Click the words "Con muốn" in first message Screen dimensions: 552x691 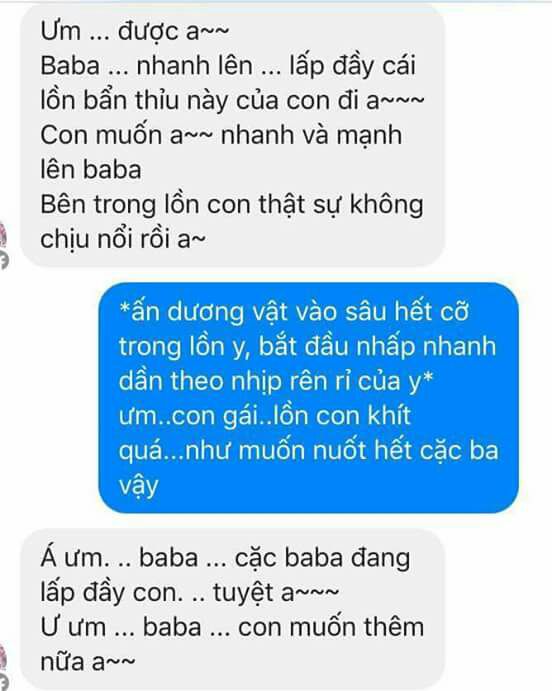coord(101,135)
